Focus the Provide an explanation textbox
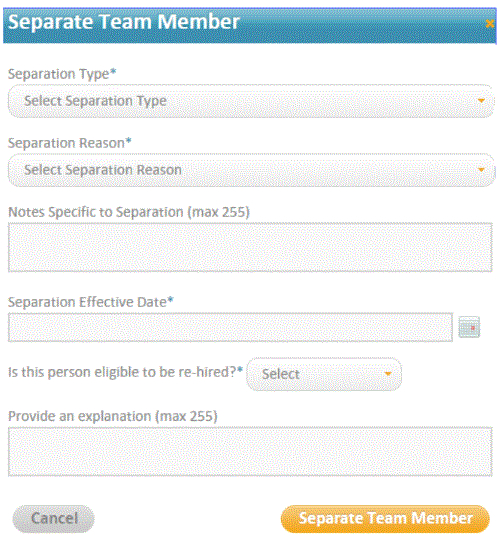Viewport: 500px width, 550px height. pyautogui.click(x=250, y=452)
